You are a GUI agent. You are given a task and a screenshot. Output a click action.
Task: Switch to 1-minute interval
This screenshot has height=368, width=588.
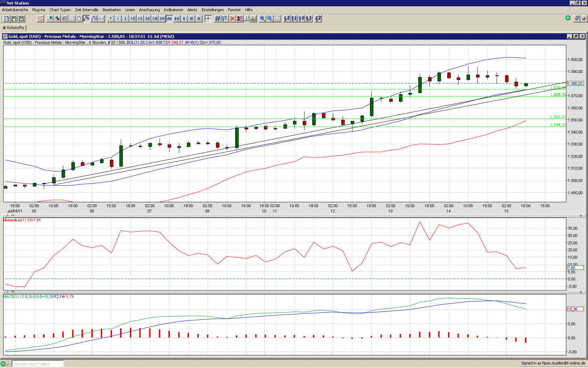(x=118, y=19)
